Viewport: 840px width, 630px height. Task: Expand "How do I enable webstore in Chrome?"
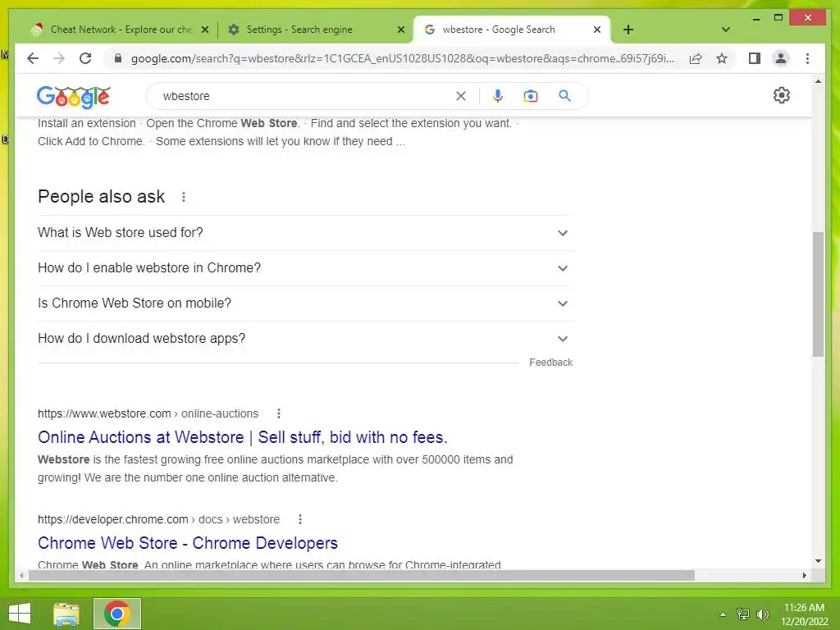pos(305,268)
